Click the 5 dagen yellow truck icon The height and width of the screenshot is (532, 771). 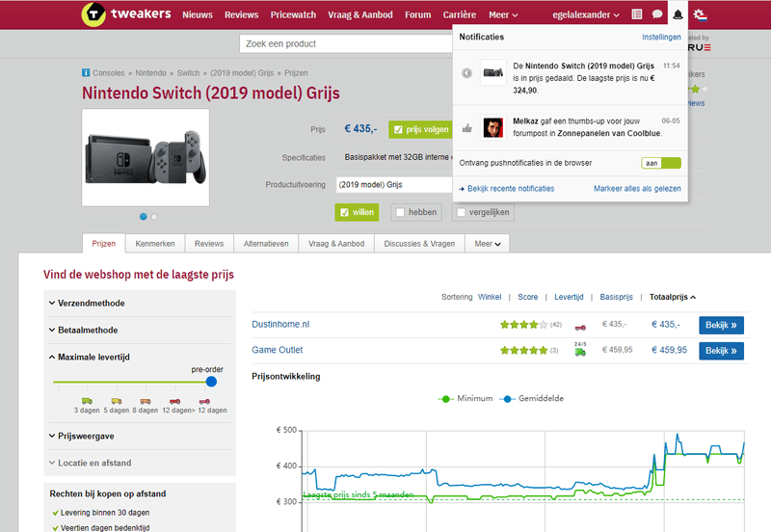click(117, 401)
